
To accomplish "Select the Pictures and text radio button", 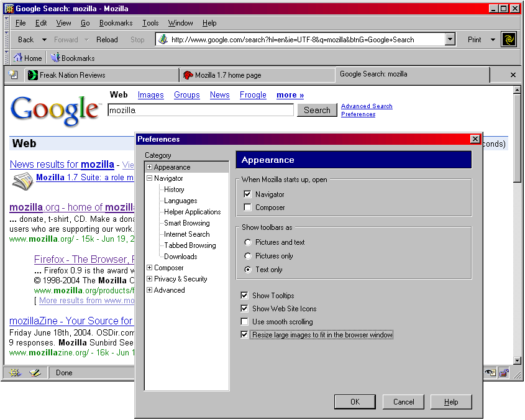I will pyautogui.click(x=249, y=242).
